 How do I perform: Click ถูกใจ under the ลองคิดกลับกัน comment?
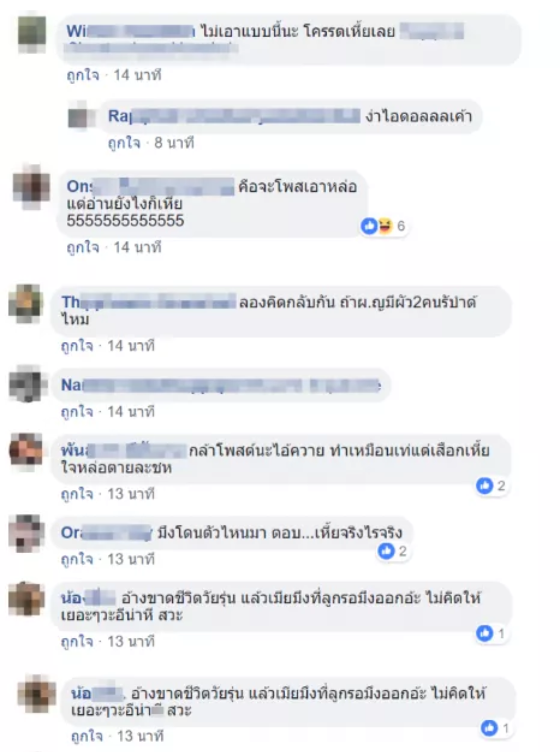click(77, 346)
